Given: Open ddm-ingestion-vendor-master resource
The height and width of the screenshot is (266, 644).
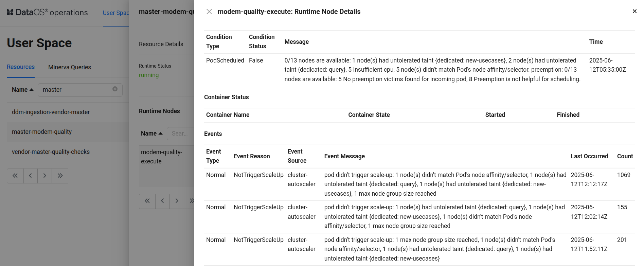Looking at the screenshot, I should 51,112.
